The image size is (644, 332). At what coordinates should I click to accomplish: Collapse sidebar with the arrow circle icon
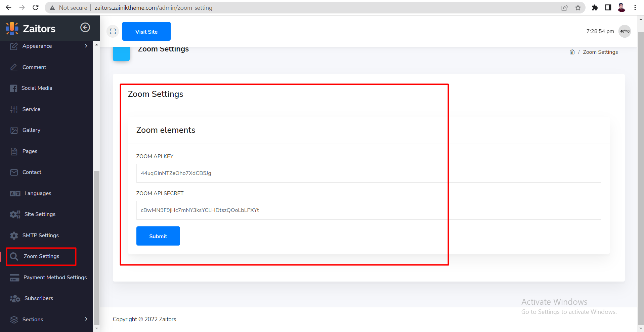[x=85, y=27]
